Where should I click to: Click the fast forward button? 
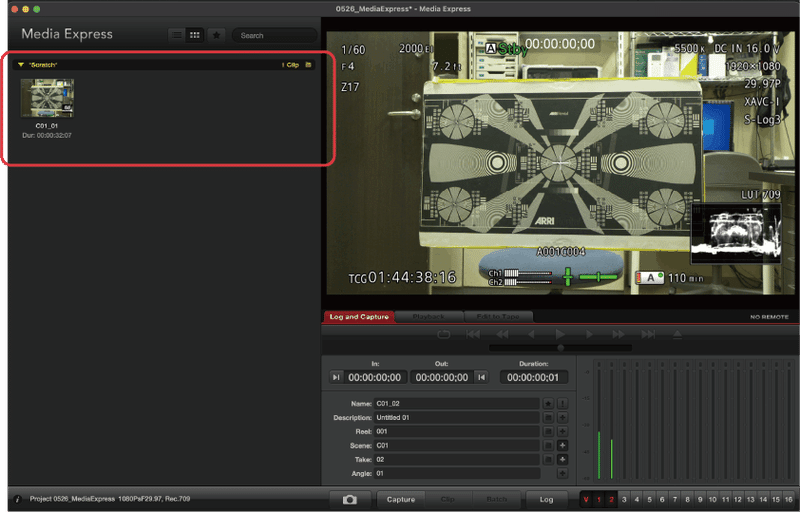click(618, 335)
